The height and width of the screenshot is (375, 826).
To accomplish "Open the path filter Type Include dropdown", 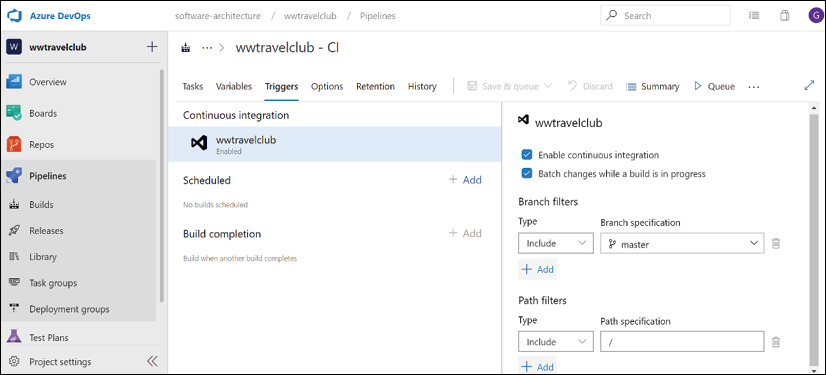I will [x=556, y=342].
